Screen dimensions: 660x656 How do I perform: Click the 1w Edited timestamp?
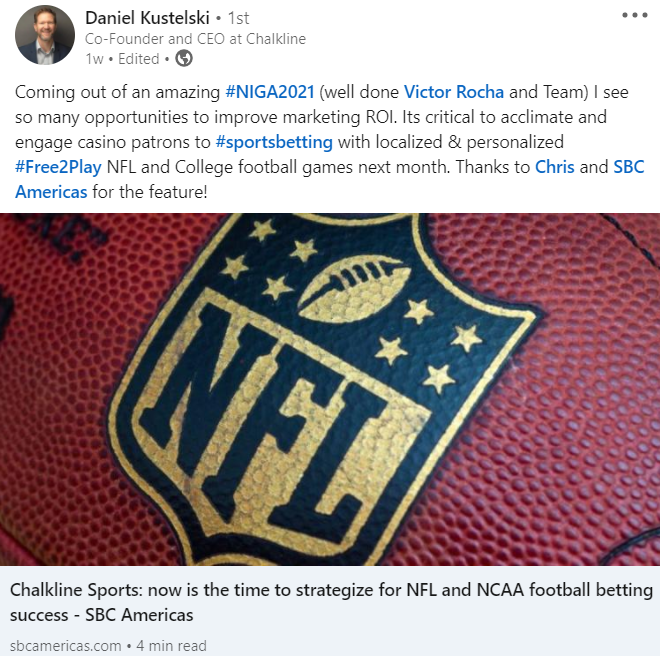pos(122,59)
